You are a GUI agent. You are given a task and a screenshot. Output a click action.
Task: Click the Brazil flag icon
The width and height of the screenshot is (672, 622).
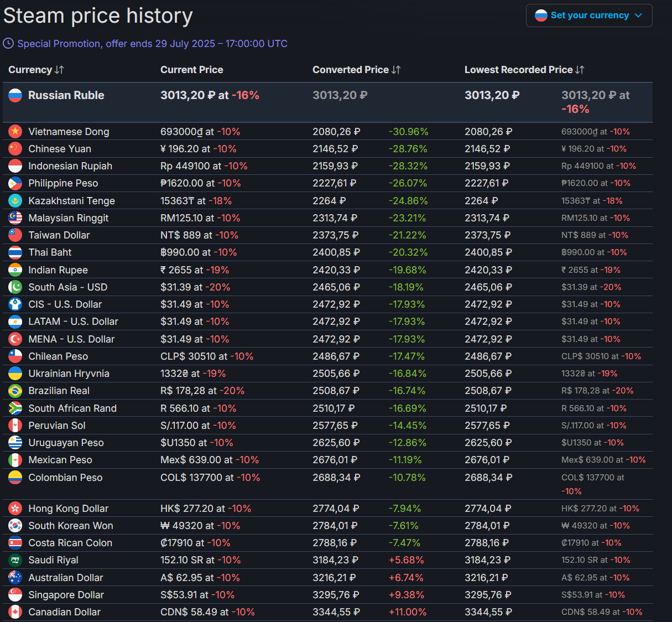click(15, 391)
